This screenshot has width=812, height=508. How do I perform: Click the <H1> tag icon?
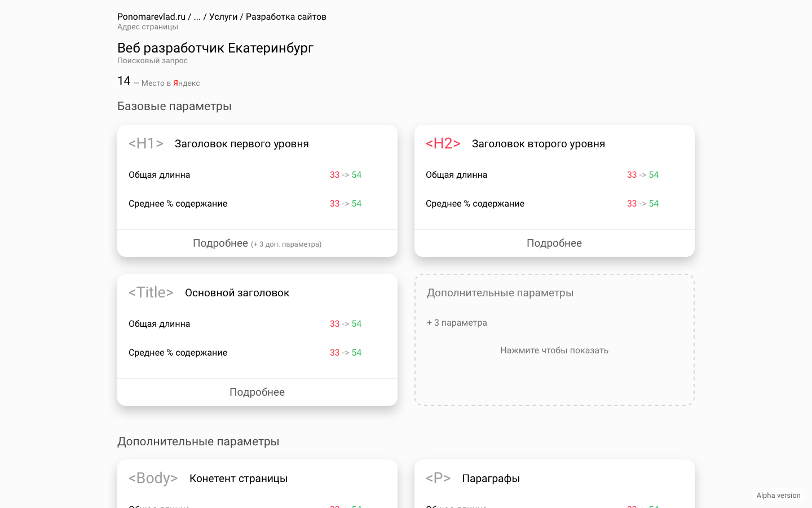pyautogui.click(x=145, y=143)
